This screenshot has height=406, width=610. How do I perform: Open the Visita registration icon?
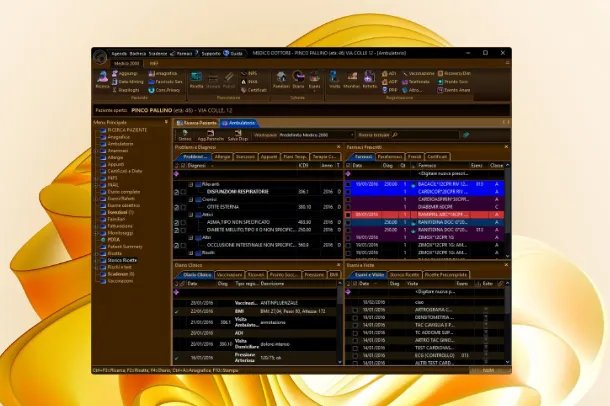point(335,80)
